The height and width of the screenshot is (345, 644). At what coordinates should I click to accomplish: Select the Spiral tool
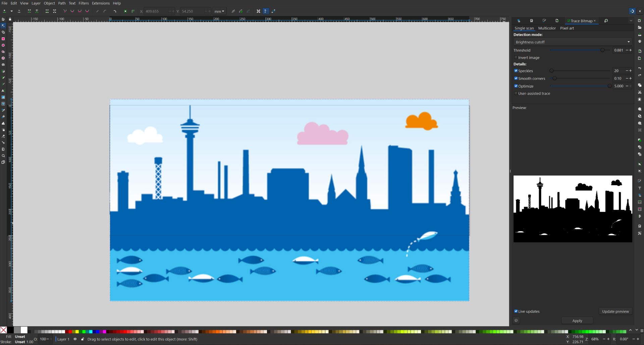point(3,65)
